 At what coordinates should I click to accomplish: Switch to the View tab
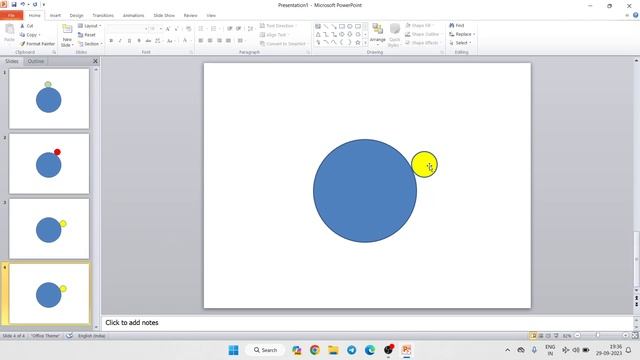pyautogui.click(x=211, y=15)
